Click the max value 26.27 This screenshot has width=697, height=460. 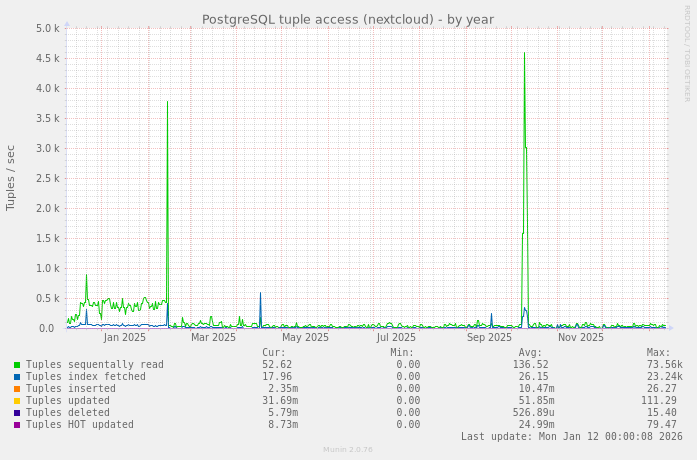661,388
